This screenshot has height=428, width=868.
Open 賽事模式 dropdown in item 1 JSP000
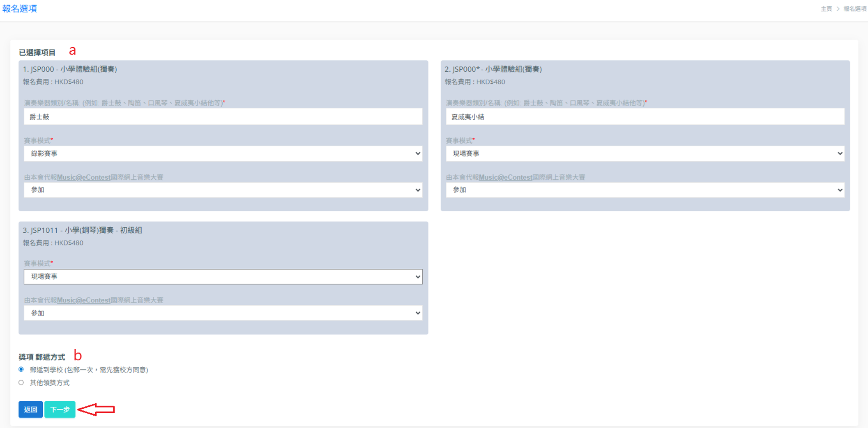coord(223,153)
